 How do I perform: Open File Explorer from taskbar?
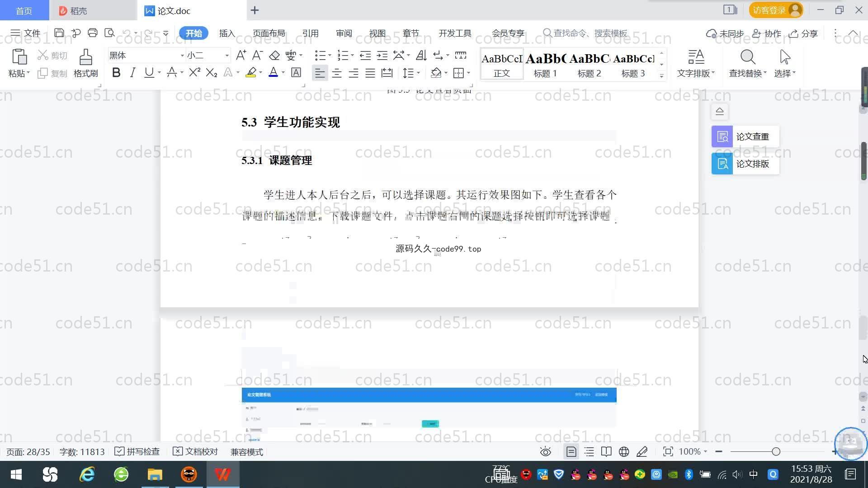[155, 474]
